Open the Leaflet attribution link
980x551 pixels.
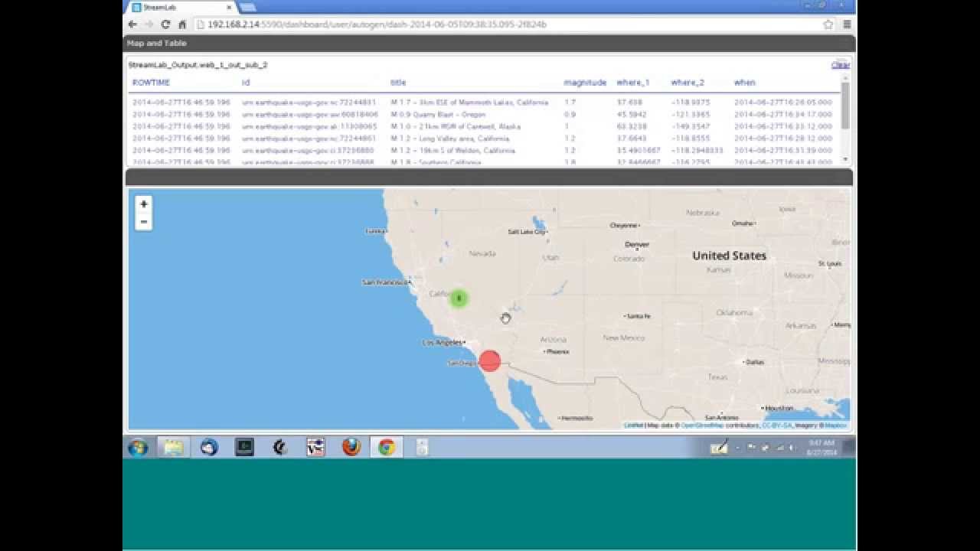[633, 425]
